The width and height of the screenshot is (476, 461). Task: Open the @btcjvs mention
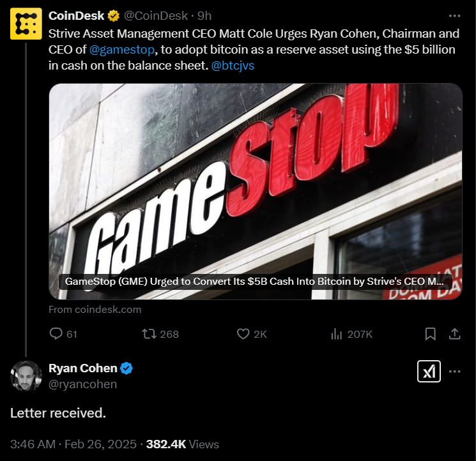(233, 66)
